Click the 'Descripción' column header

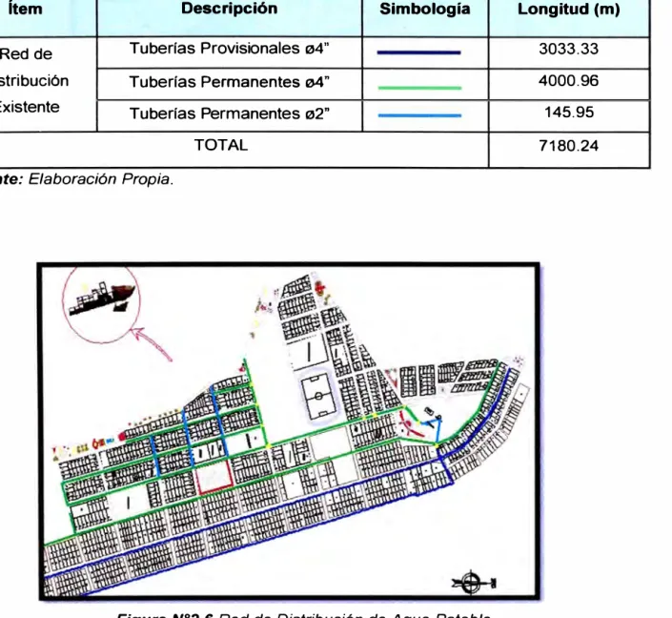[x=230, y=9]
